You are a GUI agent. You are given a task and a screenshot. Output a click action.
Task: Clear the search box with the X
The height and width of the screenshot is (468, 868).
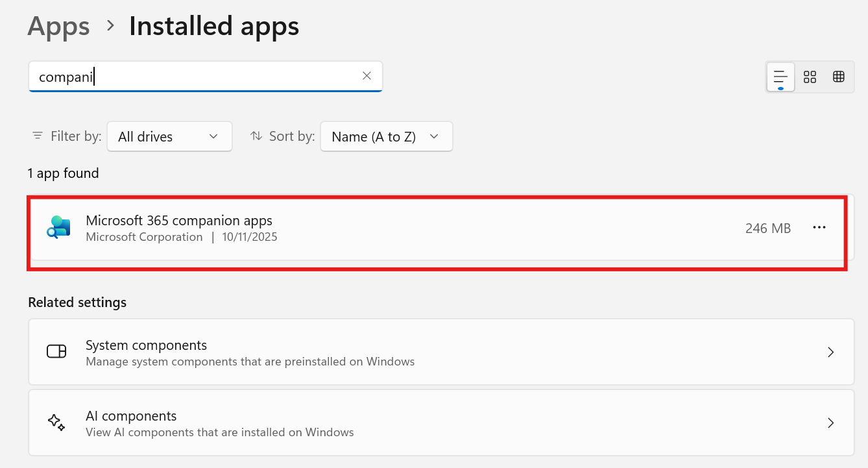(367, 76)
